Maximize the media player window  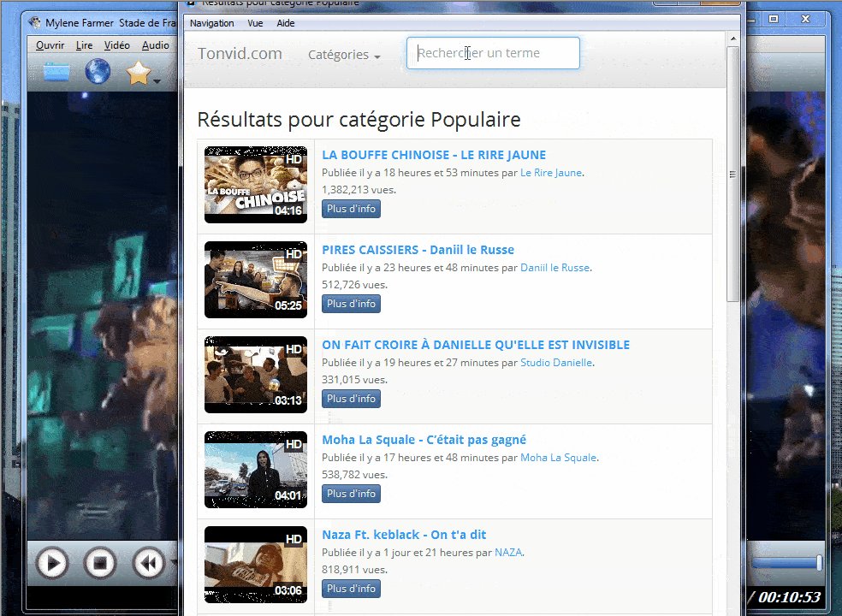tap(774, 20)
